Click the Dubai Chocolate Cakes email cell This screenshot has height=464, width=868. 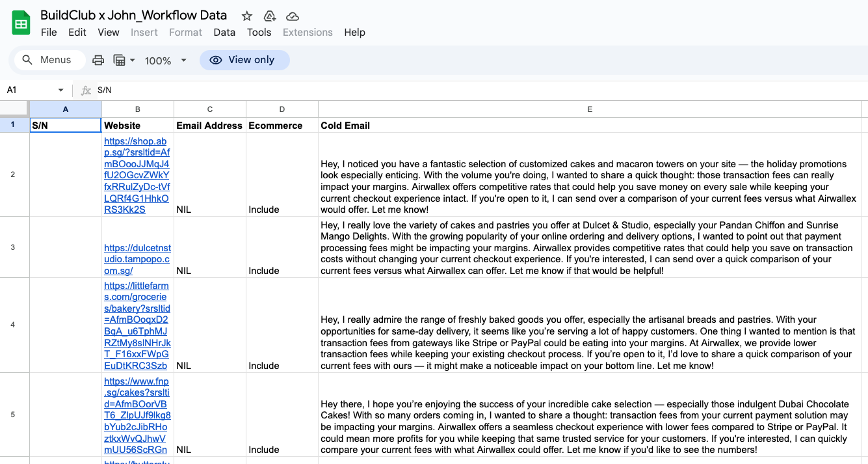[x=590, y=415]
